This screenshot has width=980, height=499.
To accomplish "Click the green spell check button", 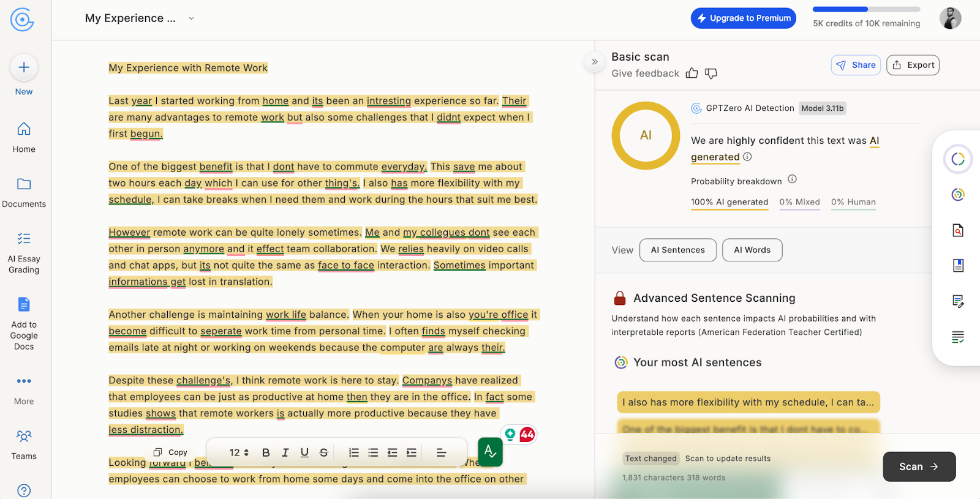I will (490, 452).
